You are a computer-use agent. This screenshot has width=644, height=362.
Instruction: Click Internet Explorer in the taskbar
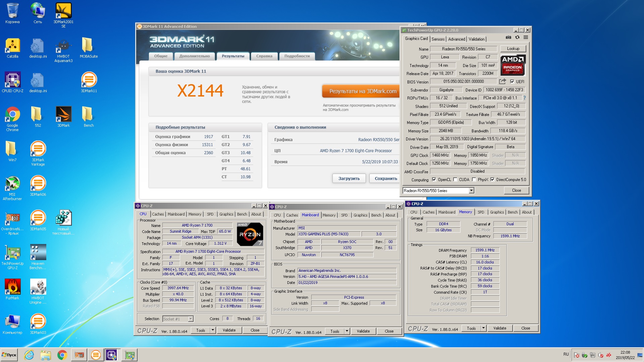(x=29, y=355)
